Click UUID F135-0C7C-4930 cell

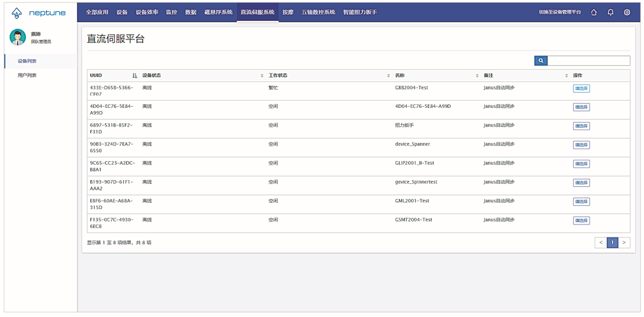112,223
